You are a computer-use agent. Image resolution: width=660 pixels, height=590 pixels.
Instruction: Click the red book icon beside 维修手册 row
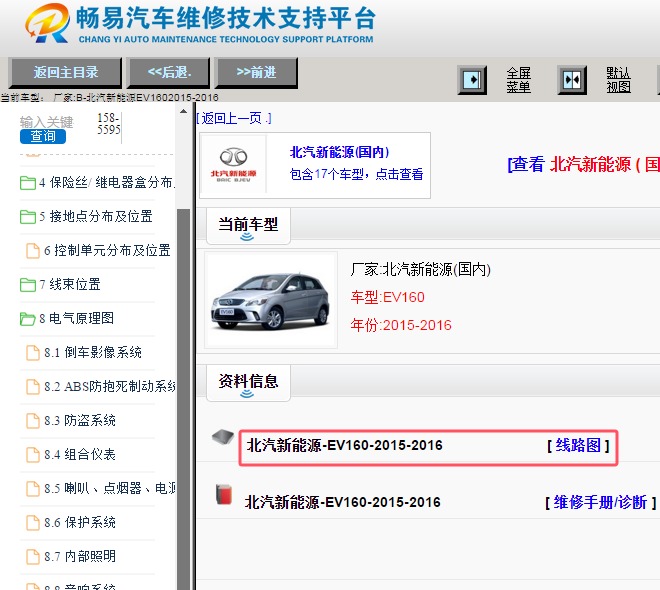click(x=224, y=494)
